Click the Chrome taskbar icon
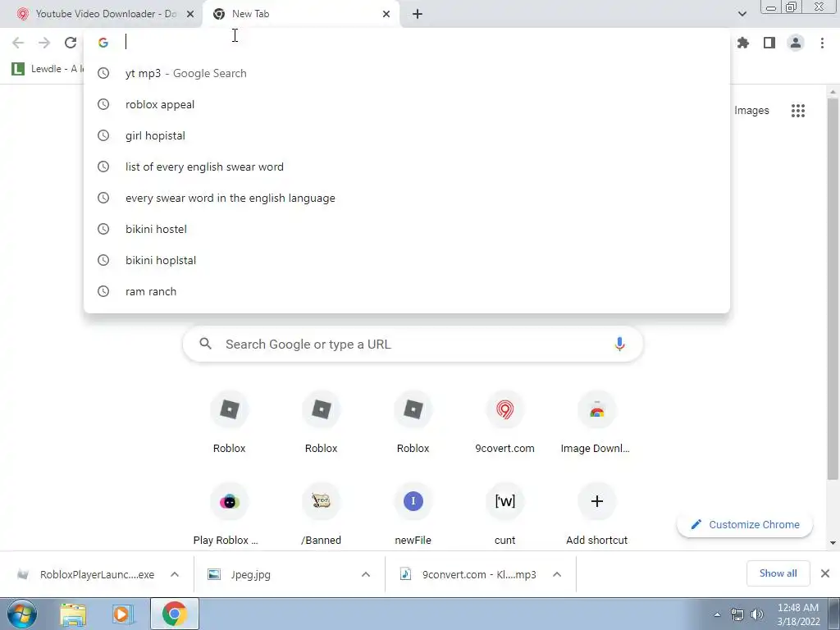840x630 pixels. (x=174, y=614)
